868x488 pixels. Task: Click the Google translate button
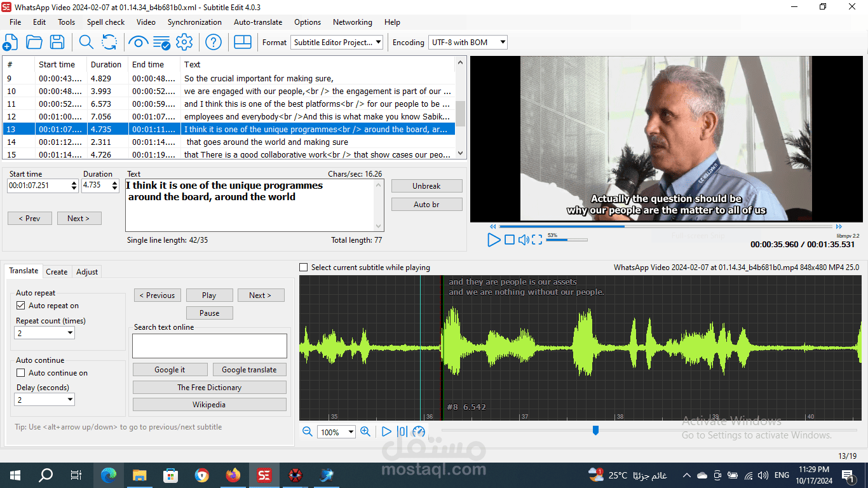pyautogui.click(x=249, y=370)
